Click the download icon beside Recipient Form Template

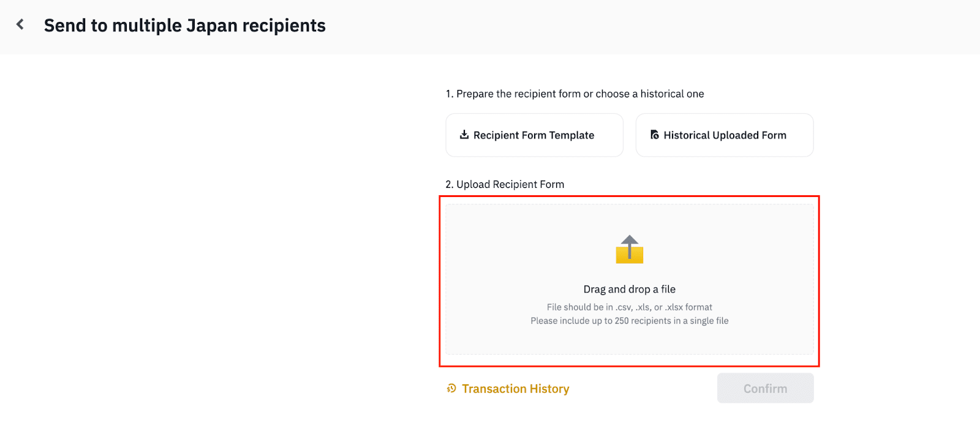click(464, 135)
